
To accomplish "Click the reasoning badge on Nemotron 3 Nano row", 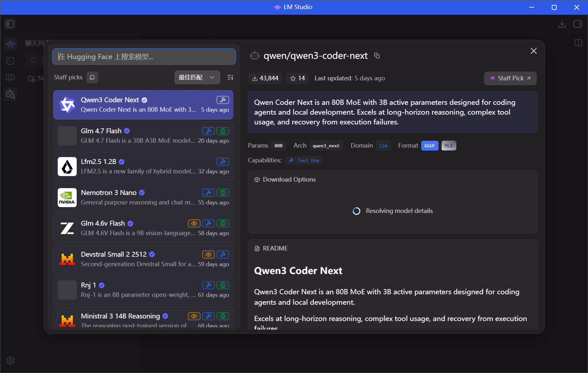I will 223,193.
